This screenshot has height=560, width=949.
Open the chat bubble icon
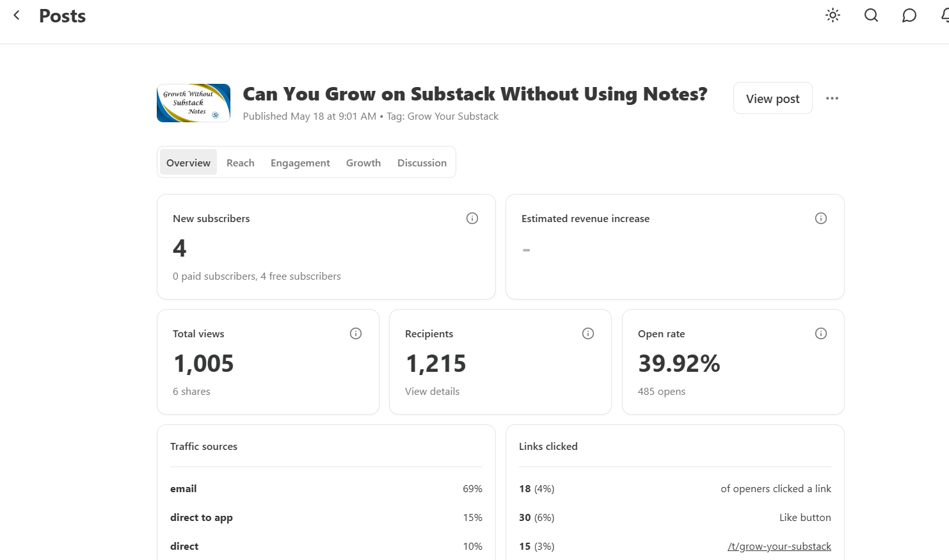pyautogui.click(x=909, y=15)
